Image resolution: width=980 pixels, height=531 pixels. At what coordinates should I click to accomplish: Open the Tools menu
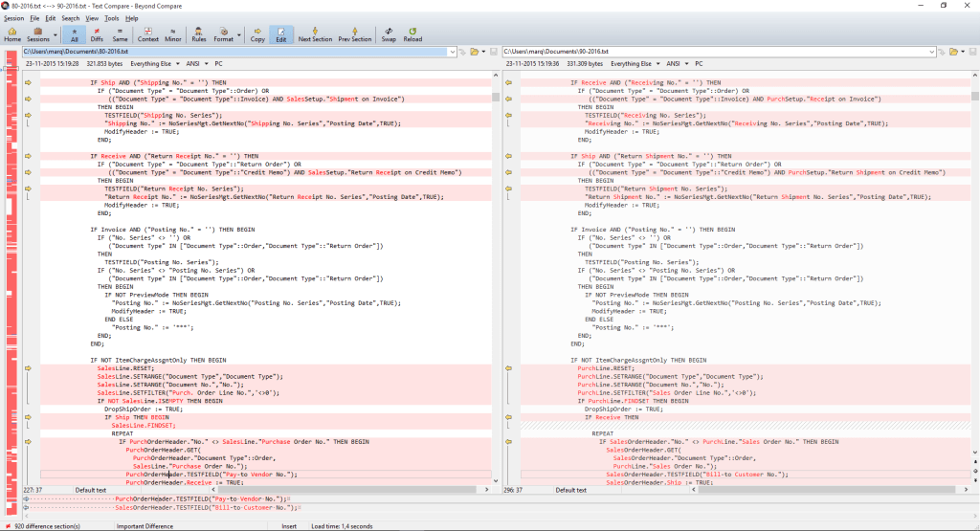[112, 18]
